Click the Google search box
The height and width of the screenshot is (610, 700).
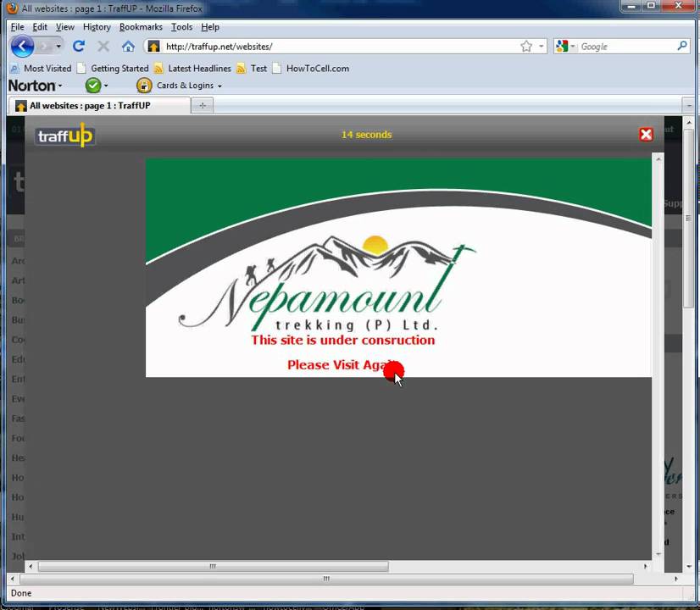627,46
